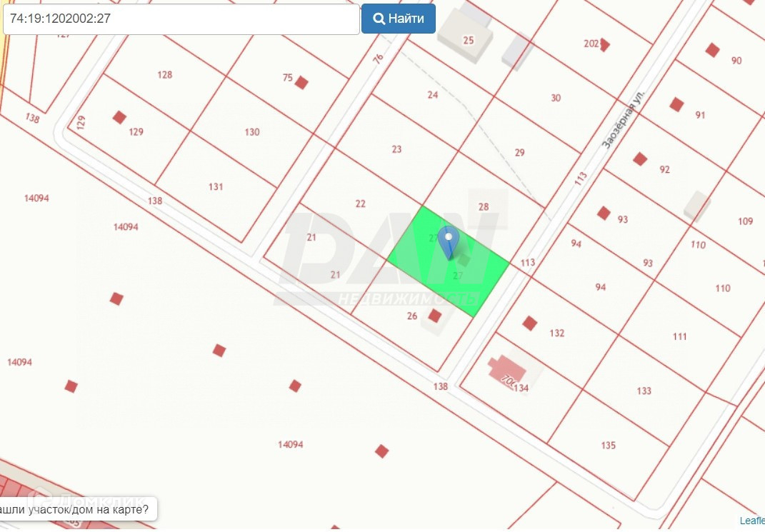Click the cadastral number search field

(181, 19)
